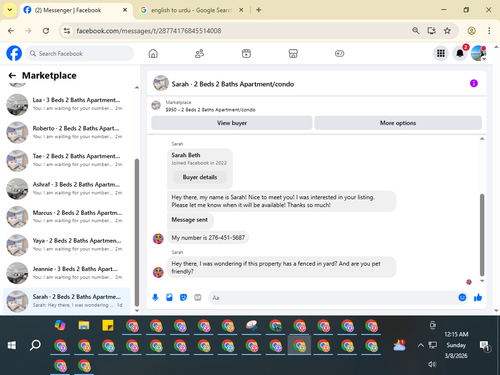Open Marcus 2 Beds 2 Baths conversation
This screenshot has width=500, height=375.
pos(67,217)
